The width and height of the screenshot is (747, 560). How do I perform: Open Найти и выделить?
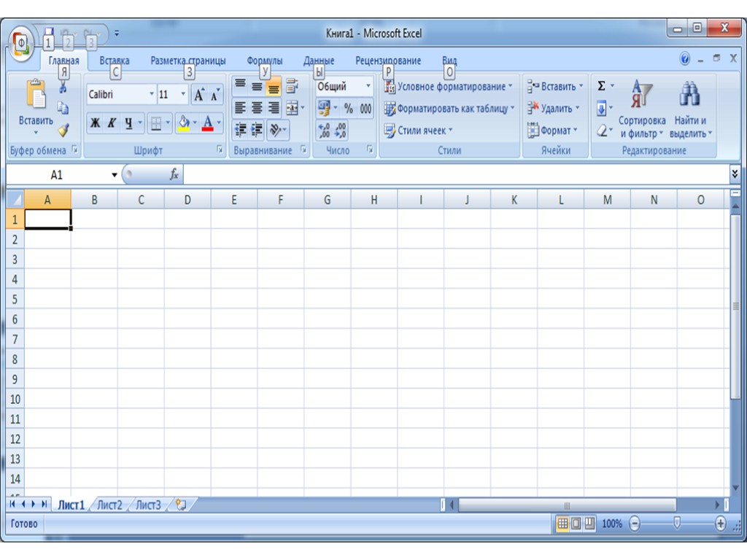pos(690,109)
